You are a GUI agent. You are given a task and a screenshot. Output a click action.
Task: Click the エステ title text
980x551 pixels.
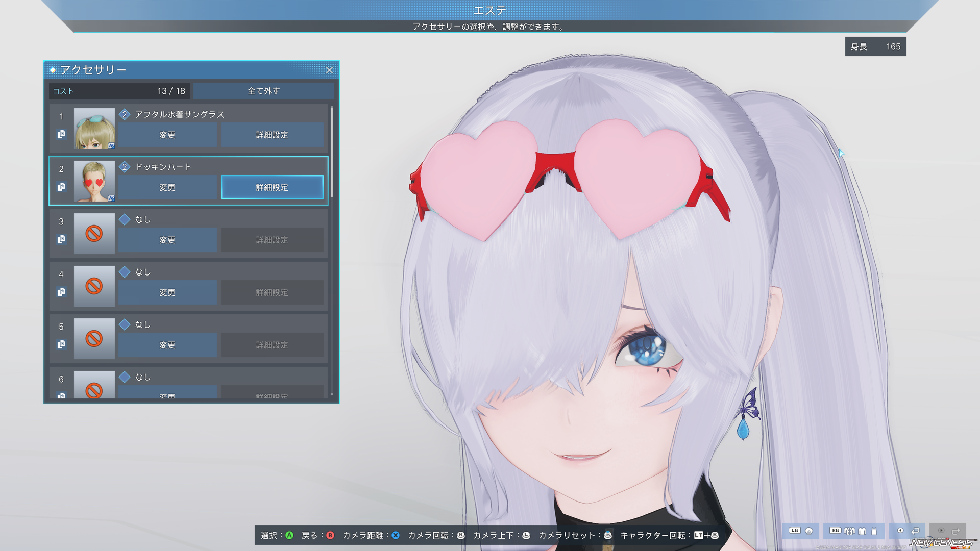point(490,10)
